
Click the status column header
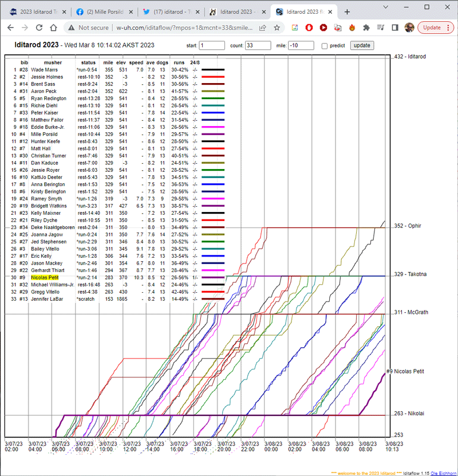[x=88, y=62]
